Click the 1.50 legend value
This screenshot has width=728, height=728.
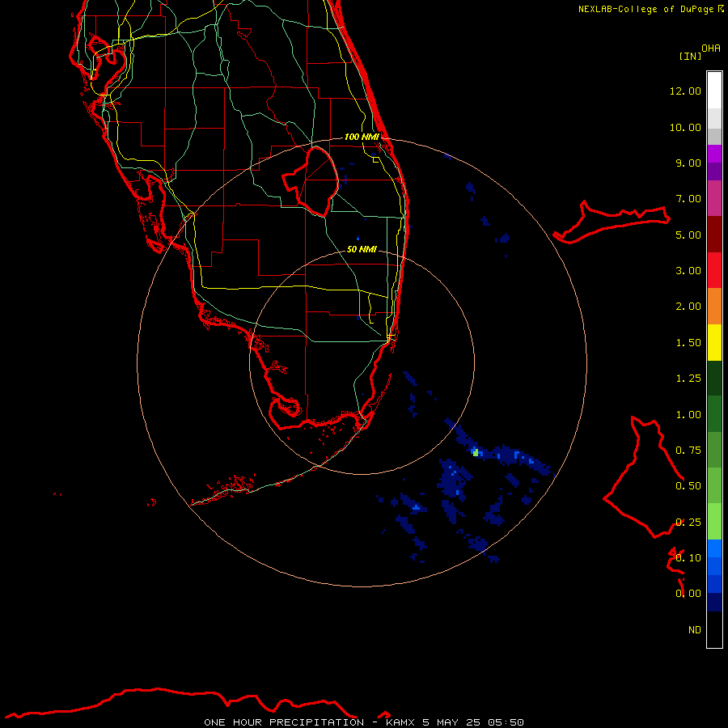688,343
